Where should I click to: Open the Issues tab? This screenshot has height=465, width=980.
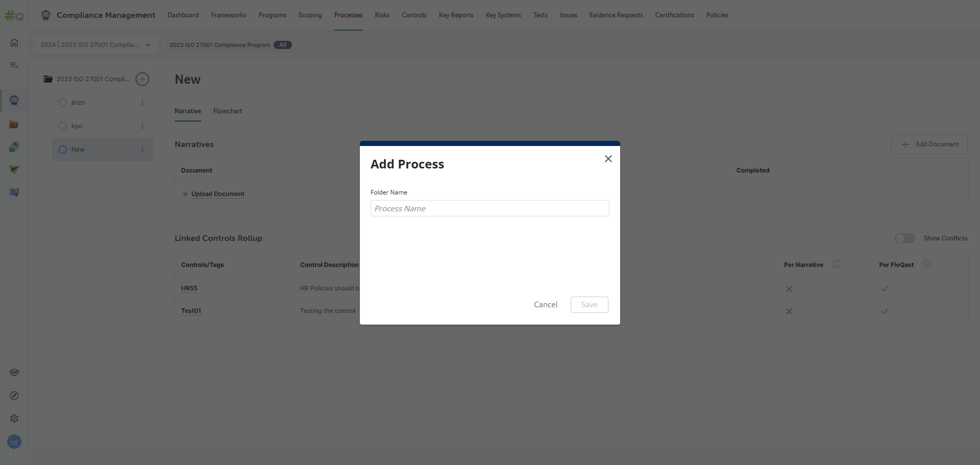569,15
